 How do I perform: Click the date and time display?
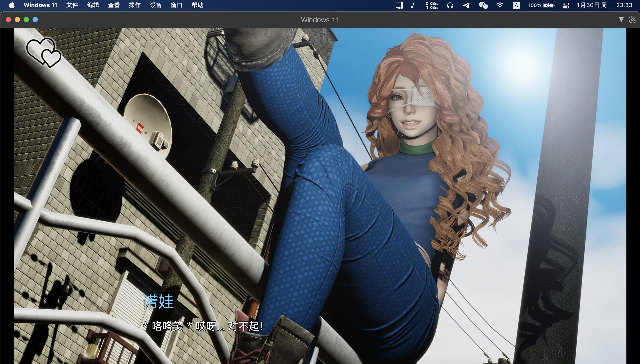click(604, 5)
